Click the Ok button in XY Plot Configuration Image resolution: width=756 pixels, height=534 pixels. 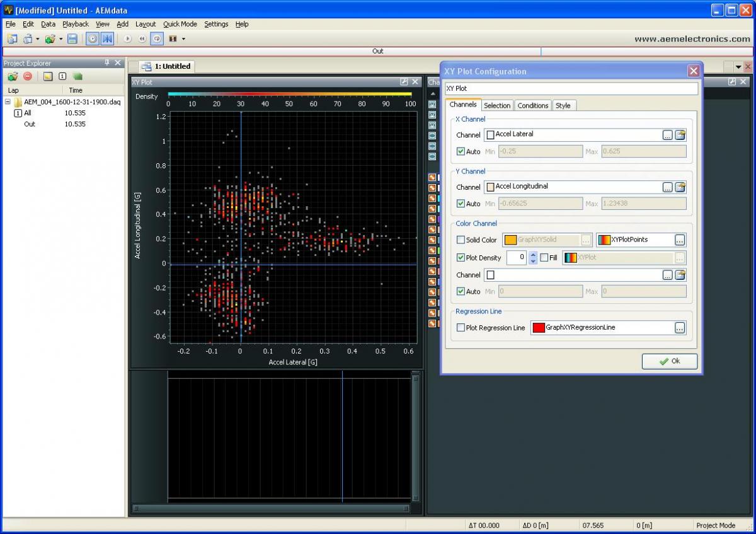(x=669, y=361)
